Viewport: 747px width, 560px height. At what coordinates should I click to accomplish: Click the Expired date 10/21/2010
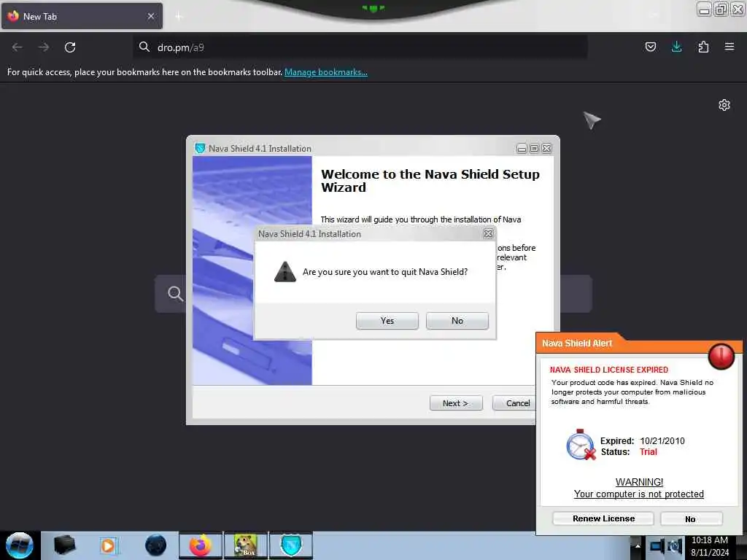pyautogui.click(x=662, y=441)
